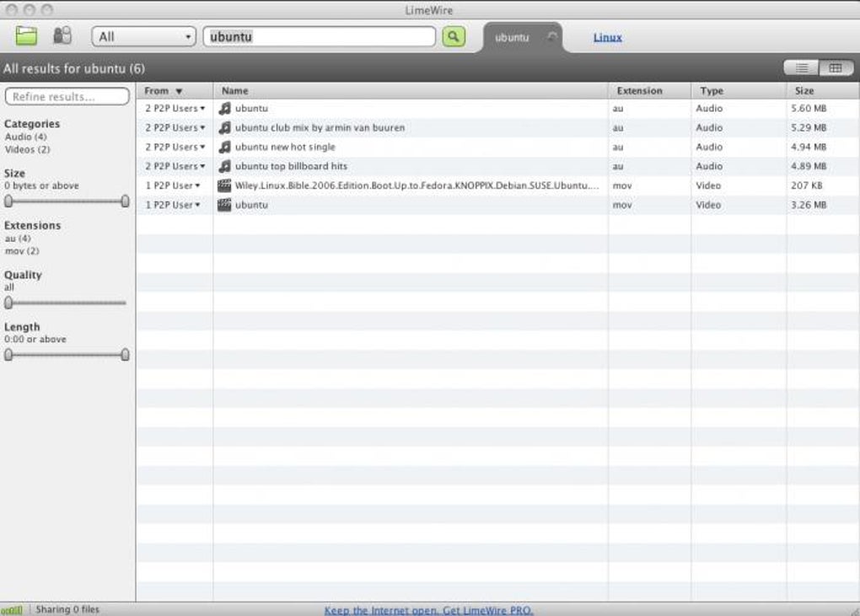The width and height of the screenshot is (860, 616).
Task: Select 'ubuntu top billboard hits' result
Action: (x=291, y=166)
